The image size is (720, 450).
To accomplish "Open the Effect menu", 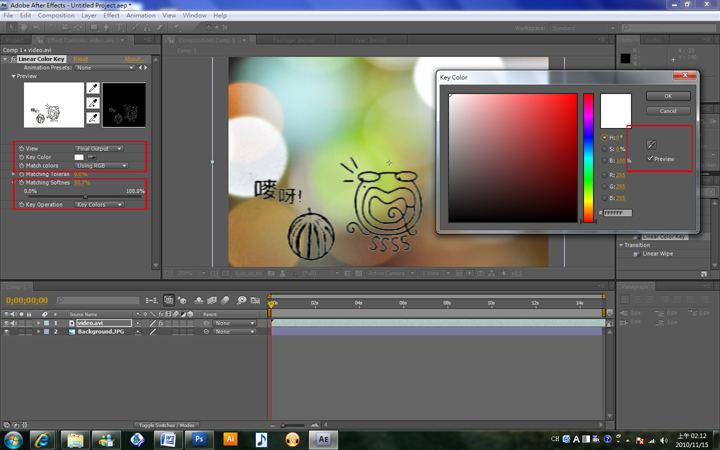I will pos(111,16).
